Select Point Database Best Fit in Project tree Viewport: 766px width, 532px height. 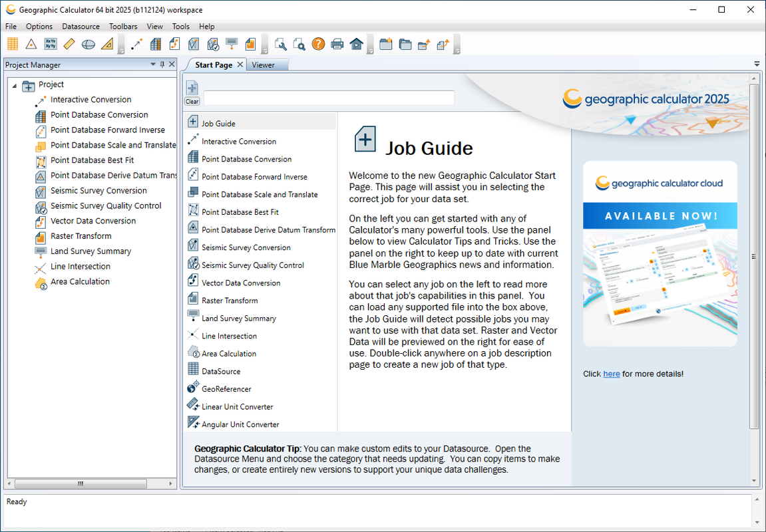click(x=93, y=160)
